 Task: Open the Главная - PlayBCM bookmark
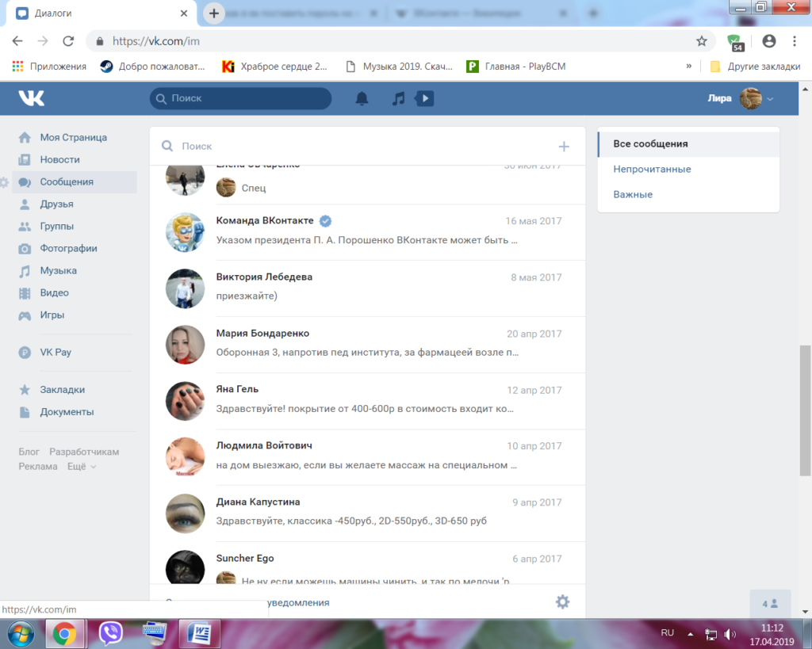pyautogui.click(x=515, y=67)
